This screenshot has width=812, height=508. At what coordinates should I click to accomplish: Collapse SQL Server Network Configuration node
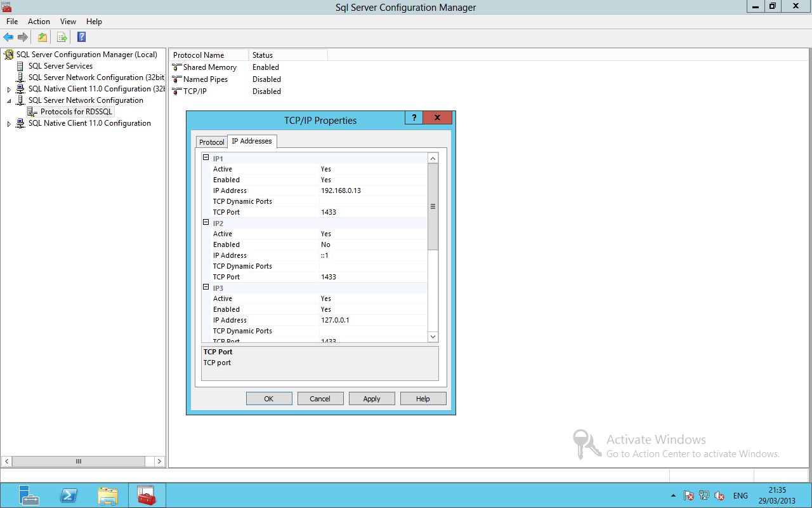tap(9, 101)
